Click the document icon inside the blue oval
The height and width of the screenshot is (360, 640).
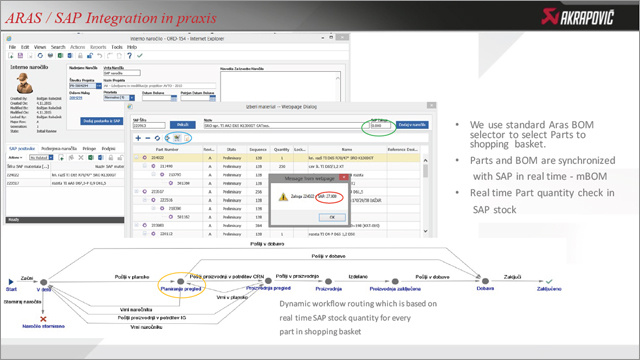[x=187, y=138]
